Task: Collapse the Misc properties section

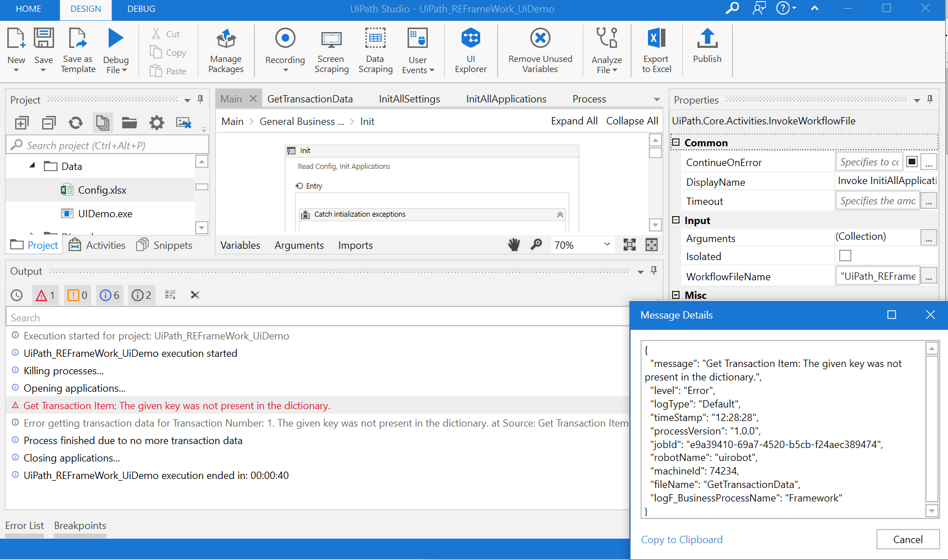Action: click(676, 295)
